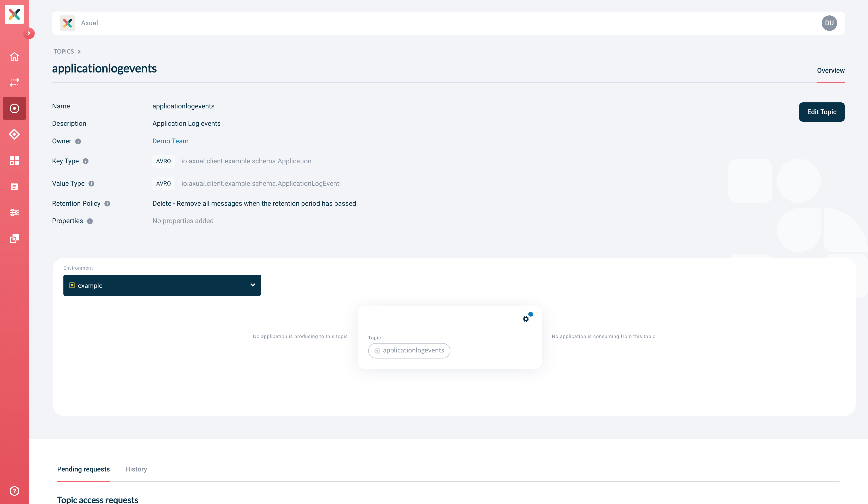Open the example environment selector
Screen dimensions: 868x504
[162, 285]
